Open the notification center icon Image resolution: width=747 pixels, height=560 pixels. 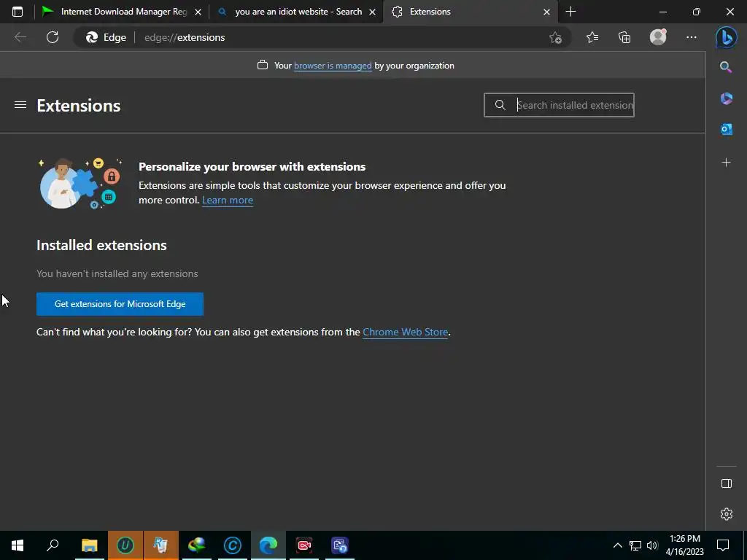(723, 545)
